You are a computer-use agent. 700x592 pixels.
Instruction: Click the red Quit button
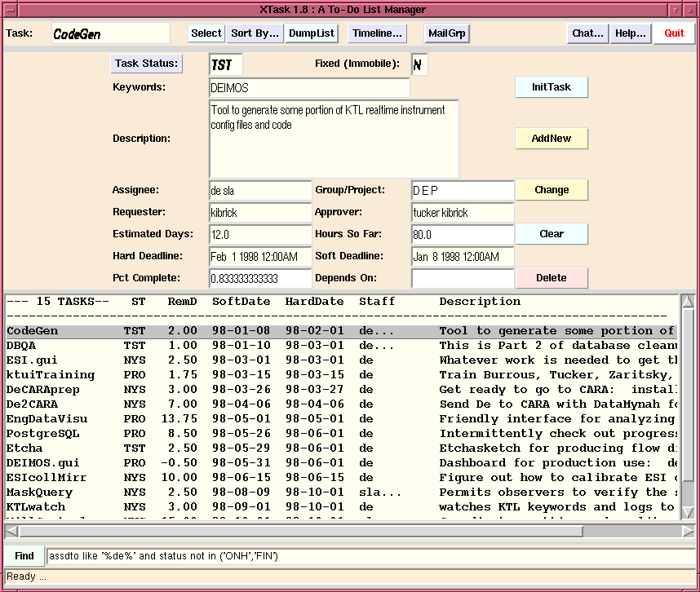click(674, 33)
